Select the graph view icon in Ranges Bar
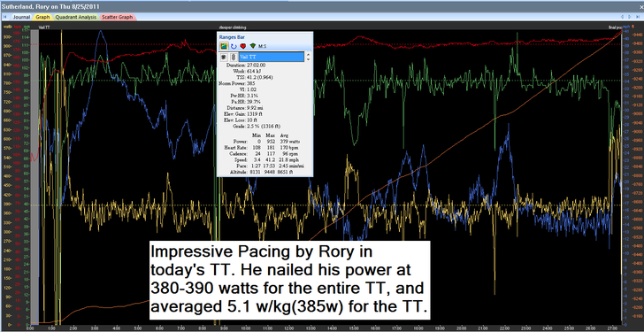Viewport: 644px width, 332px height. (224, 46)
